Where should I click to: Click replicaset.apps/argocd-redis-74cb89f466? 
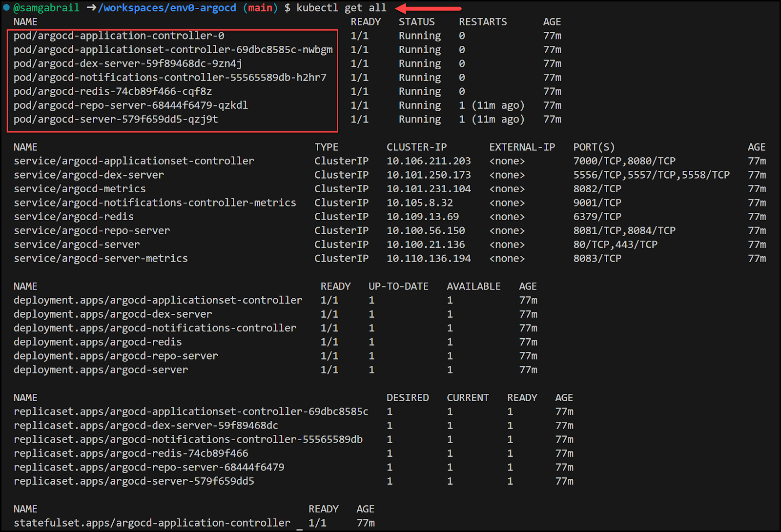coord(131,453)
